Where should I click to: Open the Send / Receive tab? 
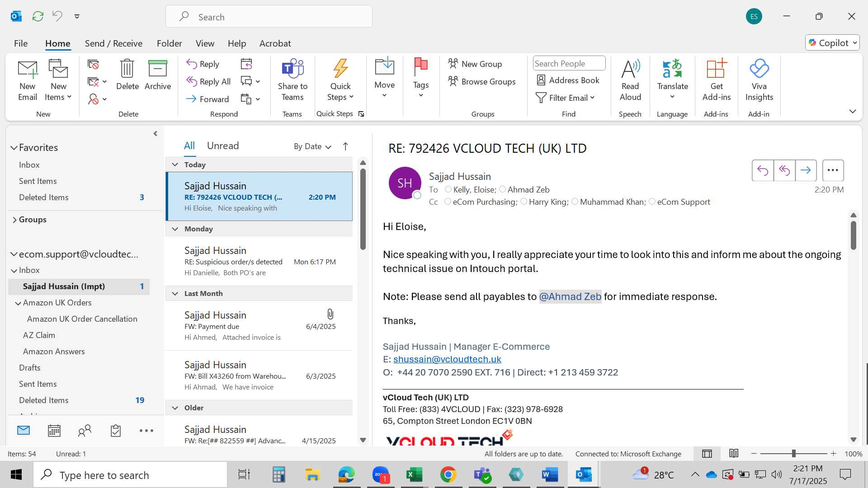point(113,43)
